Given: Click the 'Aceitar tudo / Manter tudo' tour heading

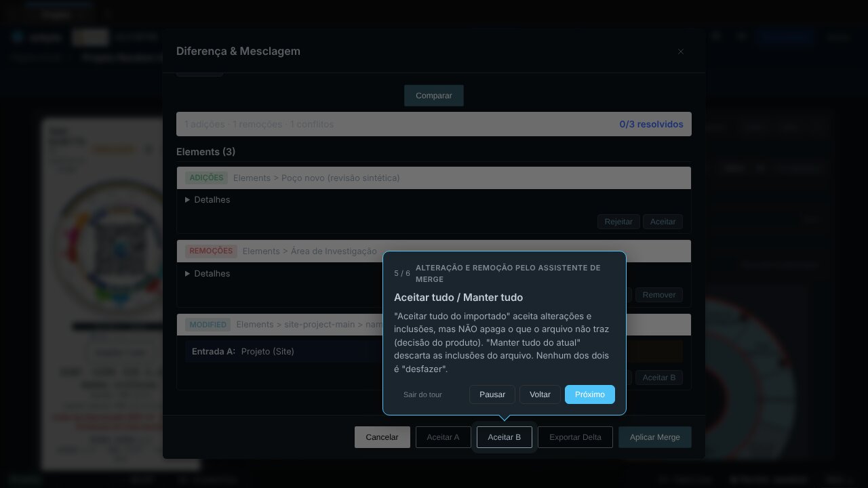Looking at the screenshot, I should [458, 298].
